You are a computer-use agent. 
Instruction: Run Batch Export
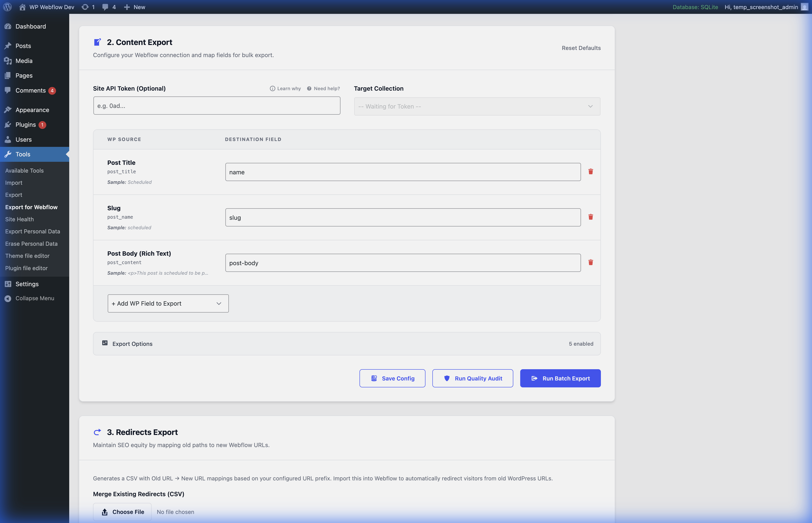560,378
